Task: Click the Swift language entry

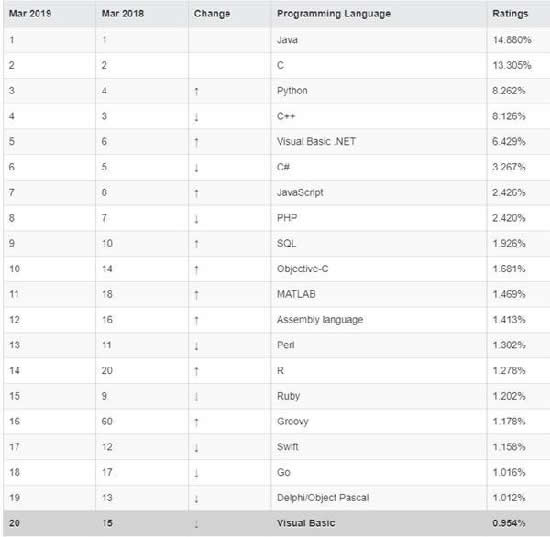Action: tap(287, 447)
